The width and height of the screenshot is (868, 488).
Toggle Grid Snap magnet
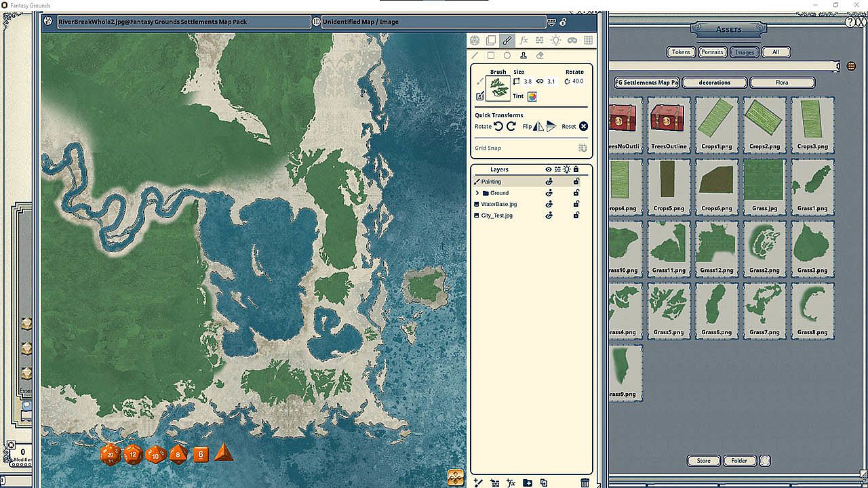(582, 148)
